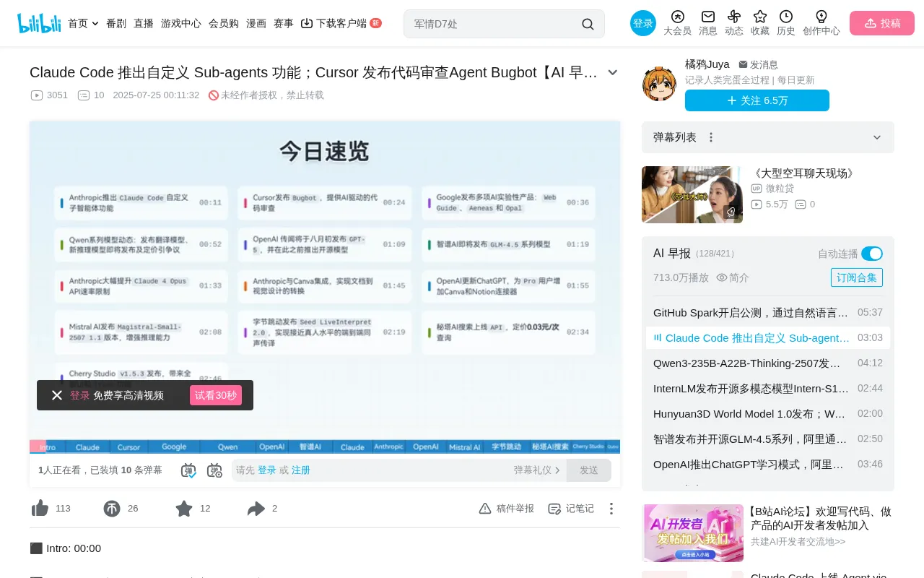
Task: Go to 直播 in navigation
Action: click(x=144, y=23)
